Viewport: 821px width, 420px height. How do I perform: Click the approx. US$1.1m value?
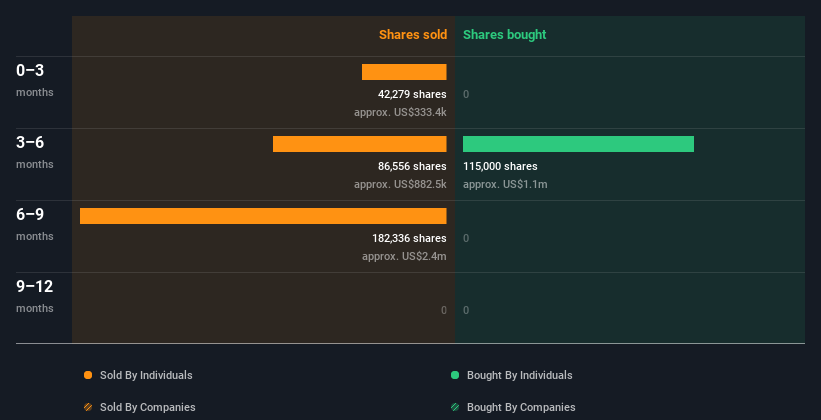pos(505,184)
